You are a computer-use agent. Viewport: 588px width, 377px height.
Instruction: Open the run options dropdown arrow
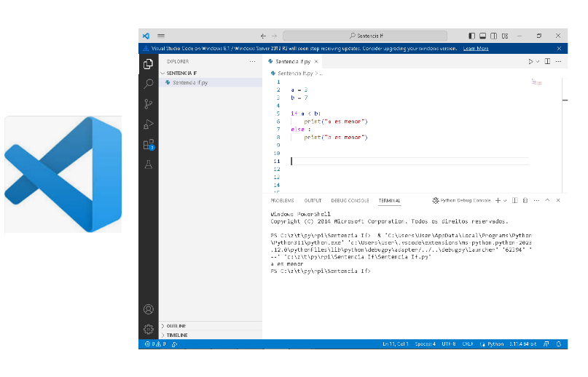pyautogui.click(x=538, y=61)
